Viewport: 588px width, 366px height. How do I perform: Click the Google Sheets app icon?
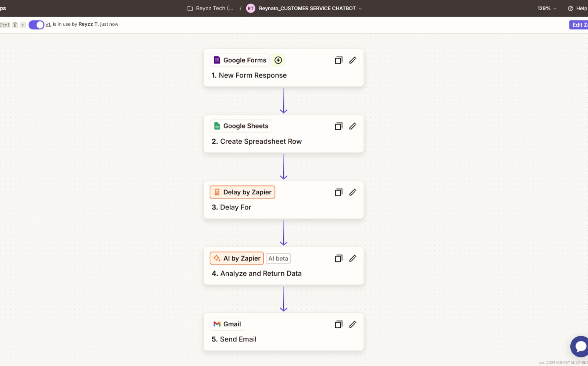pyautogui.click(x=217, y=126)
